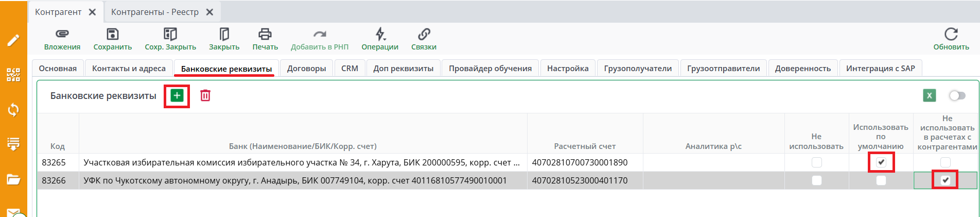The width and height of the screenshot is (980, 217).
Task: Print using the Печать icon
Action: [265, 35]
